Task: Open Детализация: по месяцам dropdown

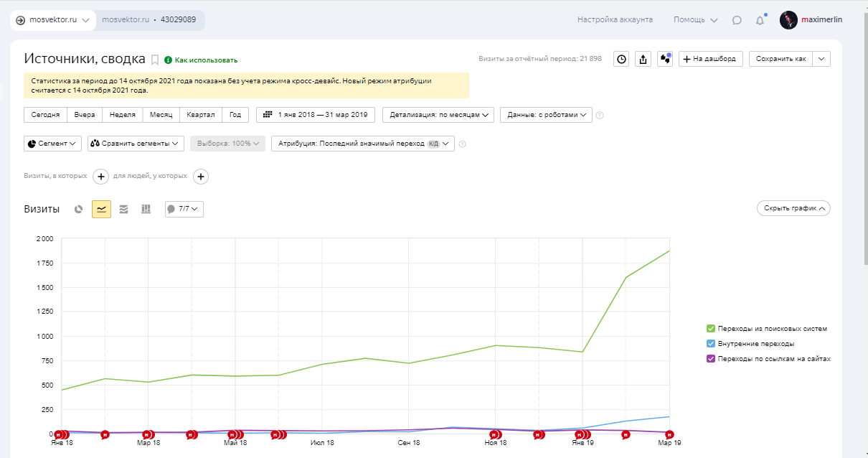Action: [438, 115]
